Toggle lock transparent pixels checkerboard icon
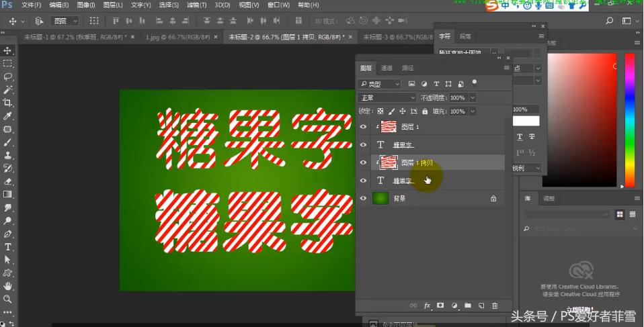Viewport: 644px width, 327px height. [380, 111]
